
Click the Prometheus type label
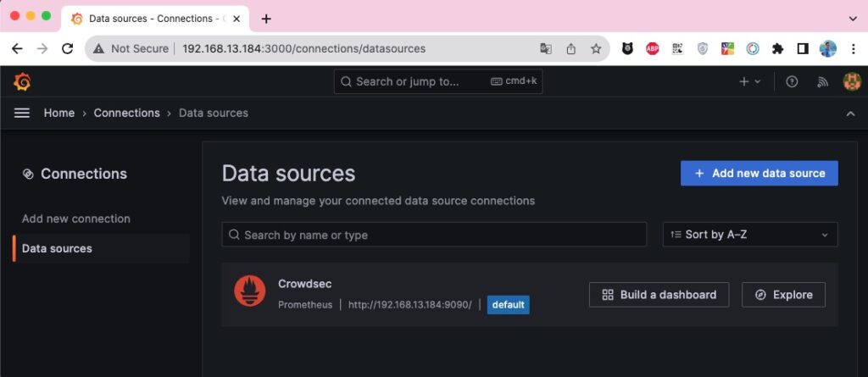pos(305,305)
